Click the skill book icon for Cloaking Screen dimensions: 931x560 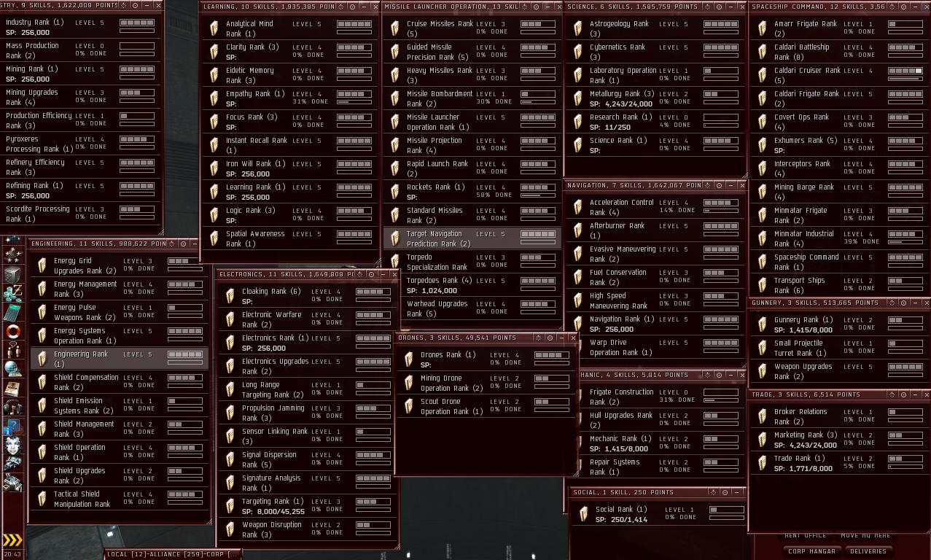click(x=230, y=296)
